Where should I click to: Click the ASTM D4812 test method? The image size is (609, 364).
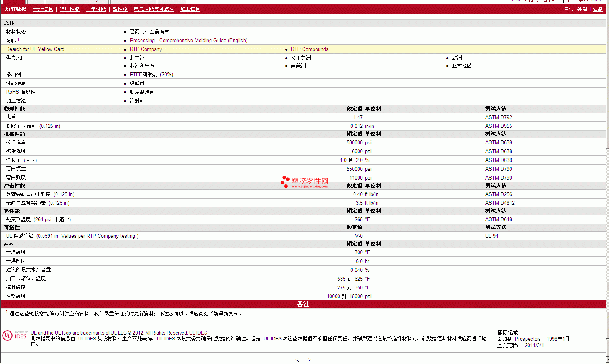click(x=500, y=203)
